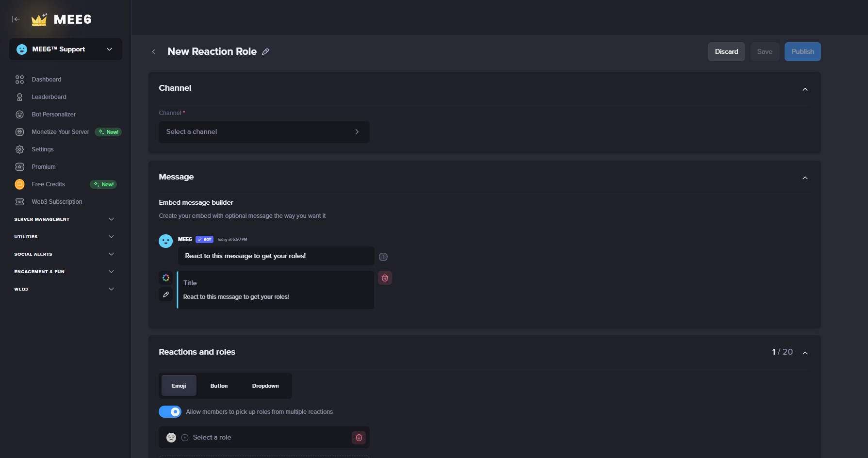Viewport: 868px width, 458px height.
Task: Switch to the Dropdown tab
Action: tap(265, 386)
